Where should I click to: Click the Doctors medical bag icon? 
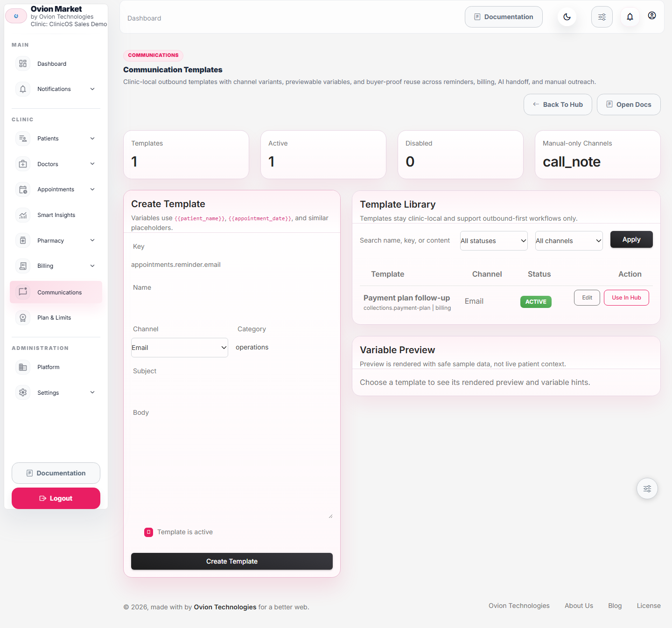pyautogui.click(x=23, y=164)
